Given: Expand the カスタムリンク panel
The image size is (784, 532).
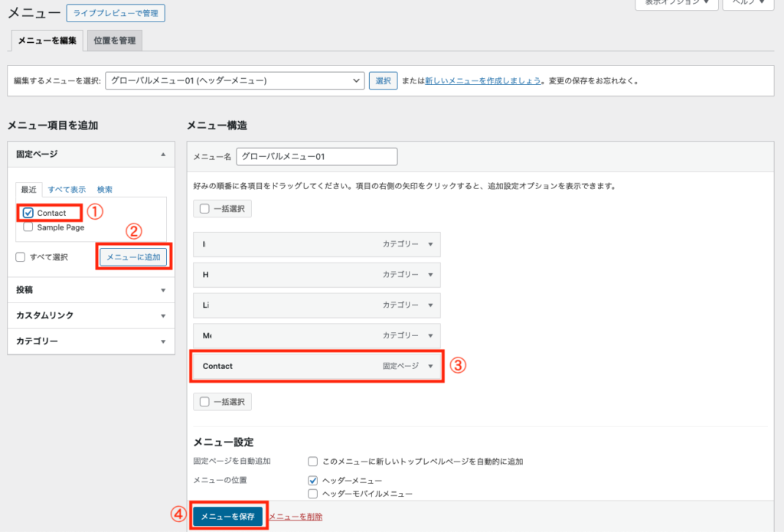Looking at the screenshot, I should [163, 316].
